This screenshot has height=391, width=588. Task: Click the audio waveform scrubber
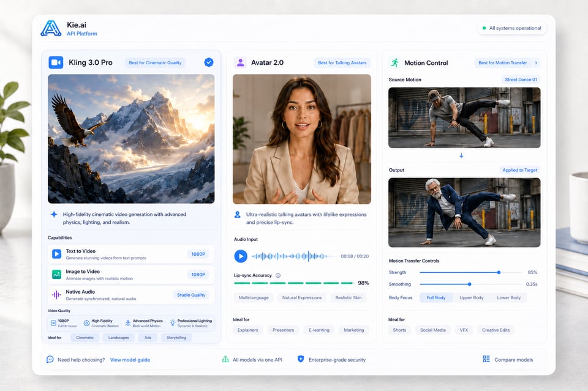coord(293,256)
